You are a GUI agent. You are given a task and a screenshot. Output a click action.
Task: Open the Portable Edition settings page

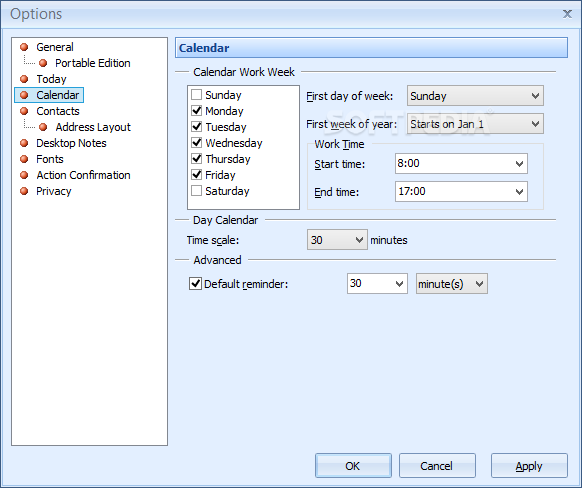point(93,63)
